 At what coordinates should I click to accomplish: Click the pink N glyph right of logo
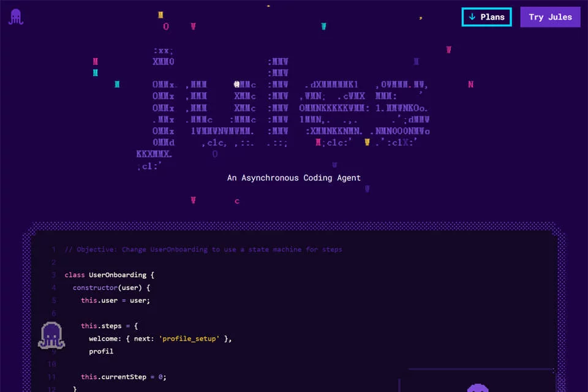click(470, 85)
